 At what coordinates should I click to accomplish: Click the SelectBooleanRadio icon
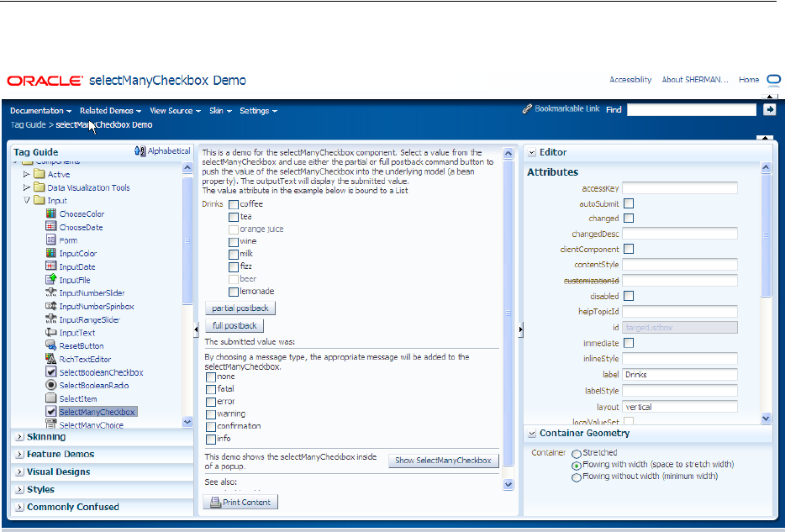pyautogui.click(x=50, y=385)
